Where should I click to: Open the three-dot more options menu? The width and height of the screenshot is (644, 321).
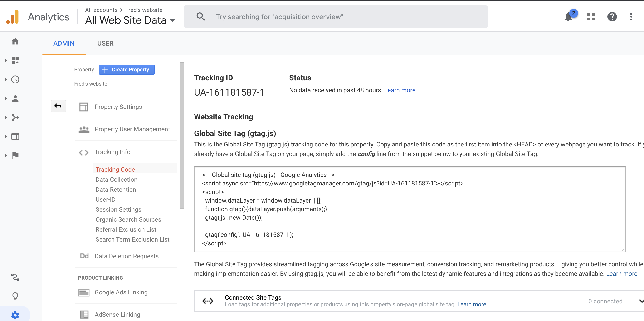pyautogui.click(x=631, y=17)
